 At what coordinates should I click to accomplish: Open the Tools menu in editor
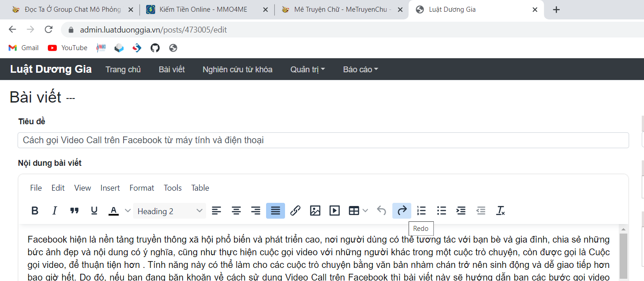coord(173,188)
